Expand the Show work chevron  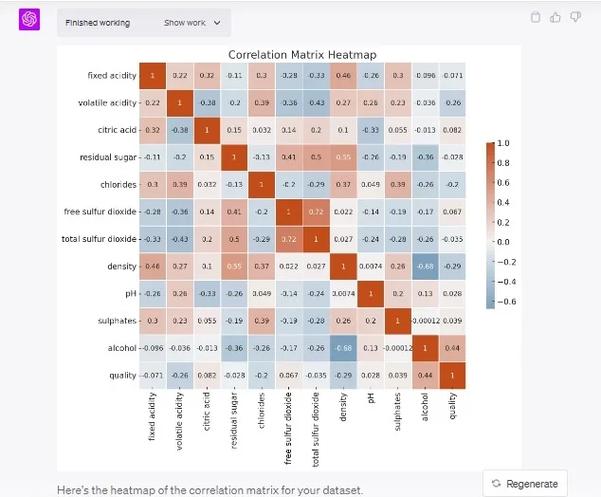(x=217, y=23)
